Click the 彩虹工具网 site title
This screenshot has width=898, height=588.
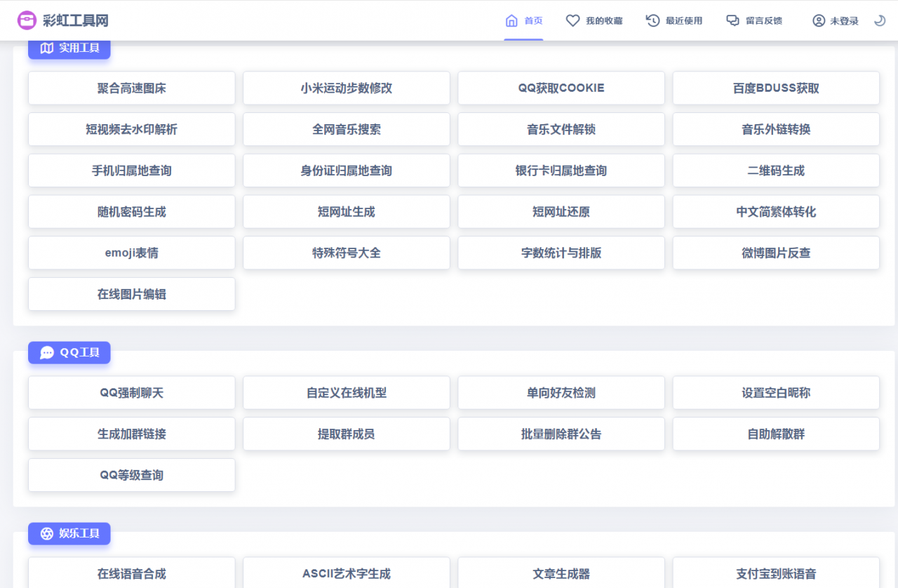pyautogui.click(x=76, y=20)
